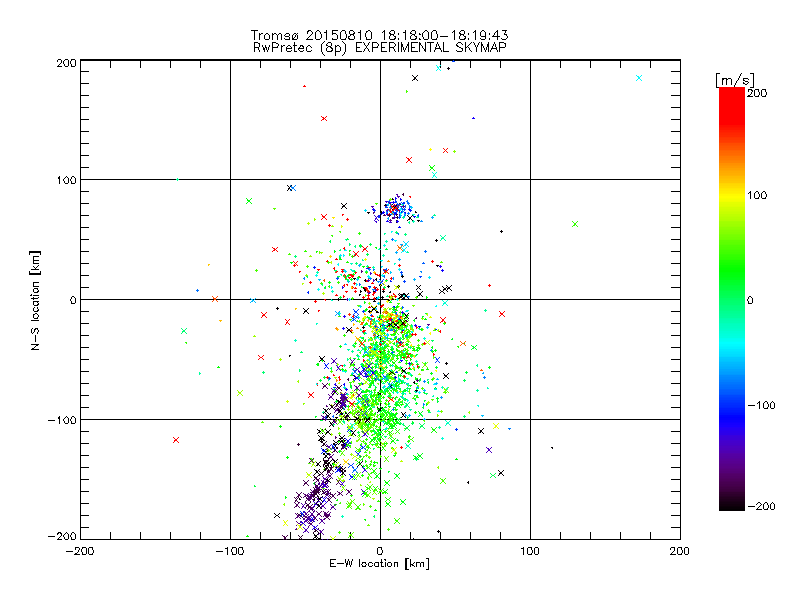Screen dimensions: 800x600
Task: Click the x-axis tick label '-200'
Action: 80,551
